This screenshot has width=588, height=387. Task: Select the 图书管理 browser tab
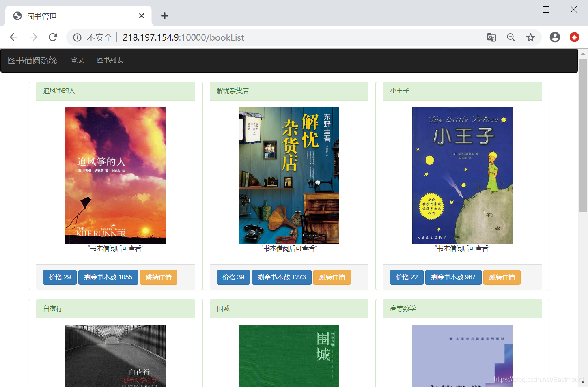[78, 16]
